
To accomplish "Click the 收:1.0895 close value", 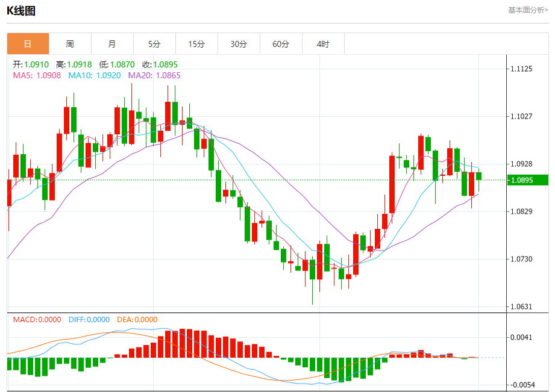I will [x=160, y=64].
